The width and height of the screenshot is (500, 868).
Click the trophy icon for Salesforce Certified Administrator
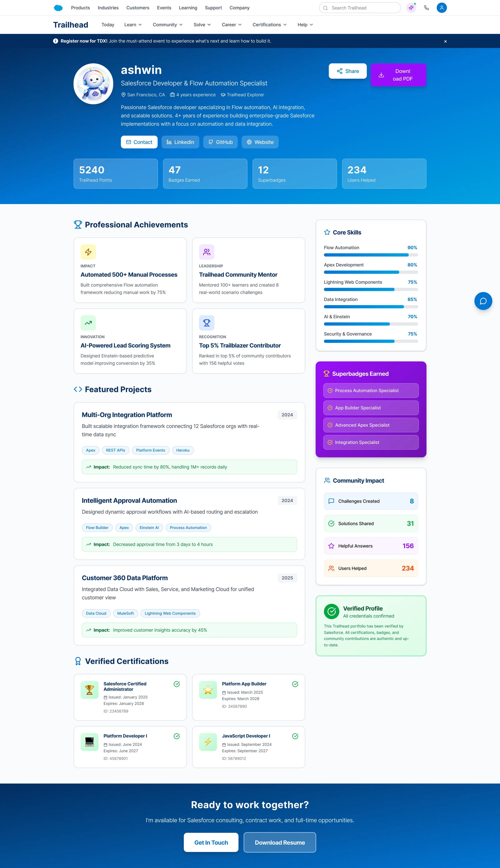(x=90, y=690)
